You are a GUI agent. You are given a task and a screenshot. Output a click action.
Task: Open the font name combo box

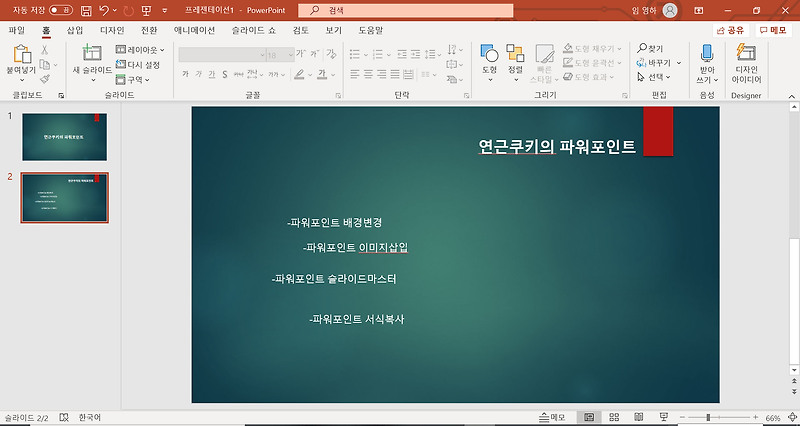pos(222,55)
